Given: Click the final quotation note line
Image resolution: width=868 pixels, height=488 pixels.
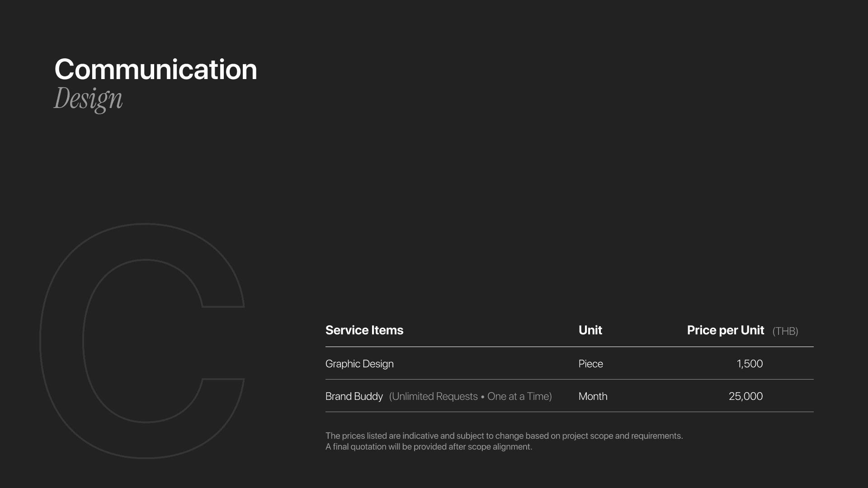Looking at the screenshot, I should pos(429,447).
